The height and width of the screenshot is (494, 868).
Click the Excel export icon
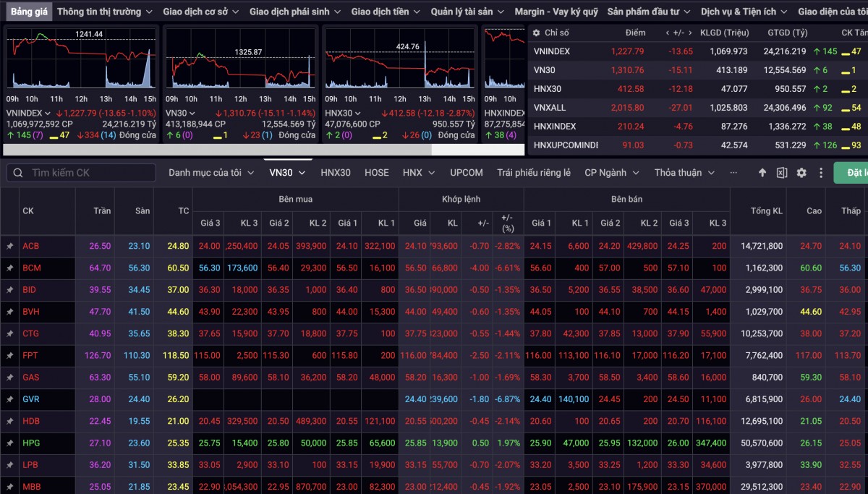[x=782, y=173]
